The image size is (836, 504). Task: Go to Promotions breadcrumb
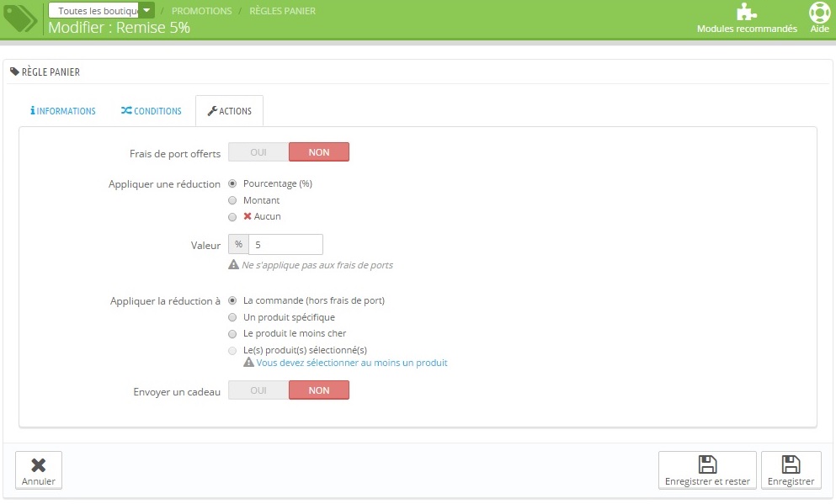[201, 11]
